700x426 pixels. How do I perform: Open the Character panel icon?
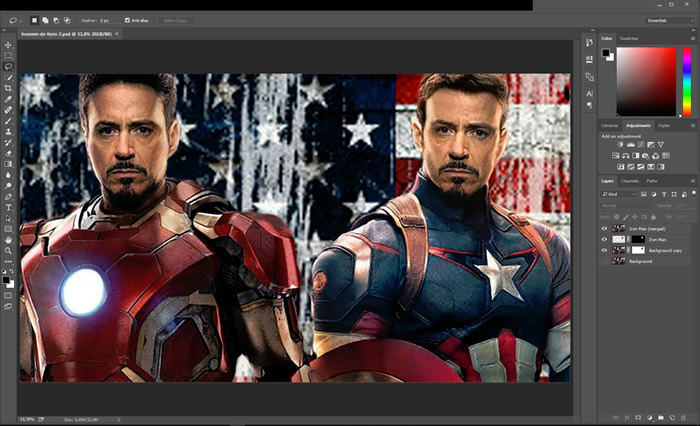click(x=589, y=94)
